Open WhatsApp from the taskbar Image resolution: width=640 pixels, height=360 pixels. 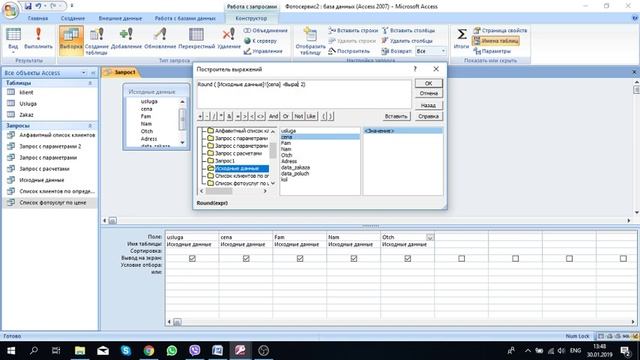pos(172,350)
